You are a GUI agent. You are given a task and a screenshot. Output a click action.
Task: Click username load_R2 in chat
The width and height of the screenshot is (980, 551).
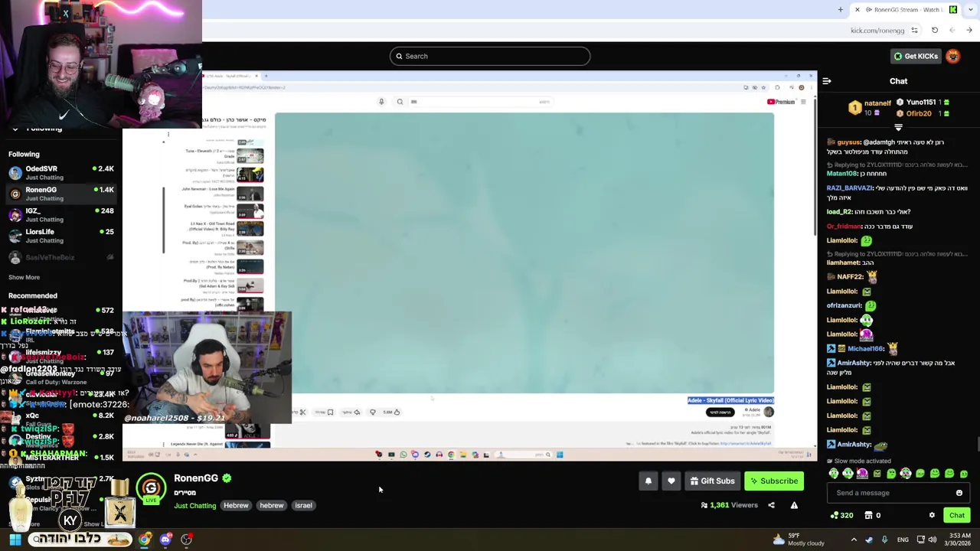[x=839, y=212]
